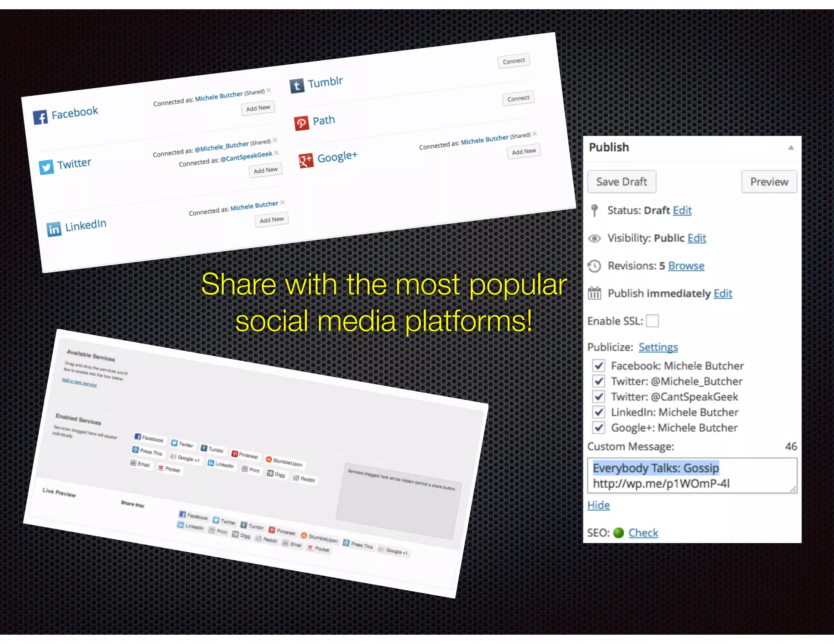
Task: Click Tumblr share button in Enabled Services
Action: coord(212,449)
